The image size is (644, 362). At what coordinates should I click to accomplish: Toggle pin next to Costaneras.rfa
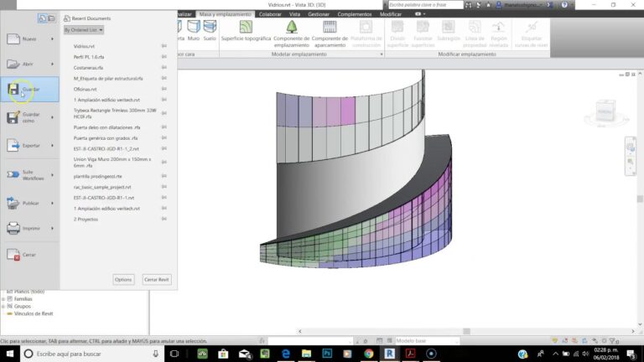[x=164, y=67]
